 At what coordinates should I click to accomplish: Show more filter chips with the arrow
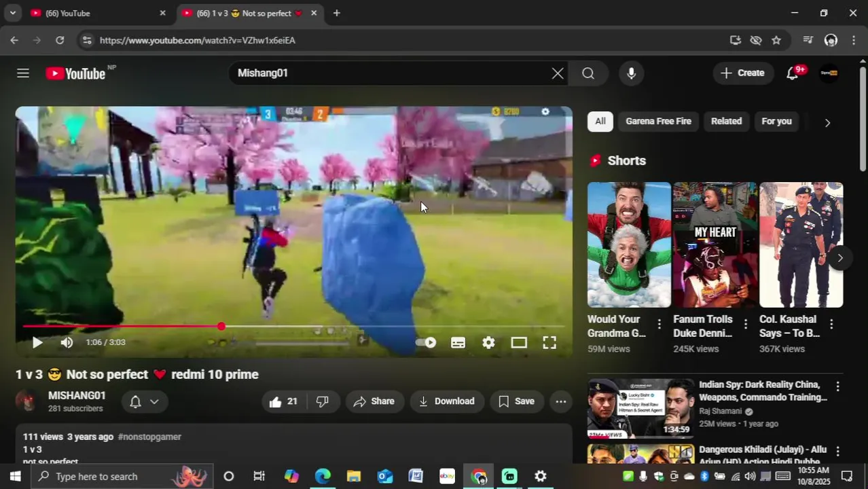827,123
